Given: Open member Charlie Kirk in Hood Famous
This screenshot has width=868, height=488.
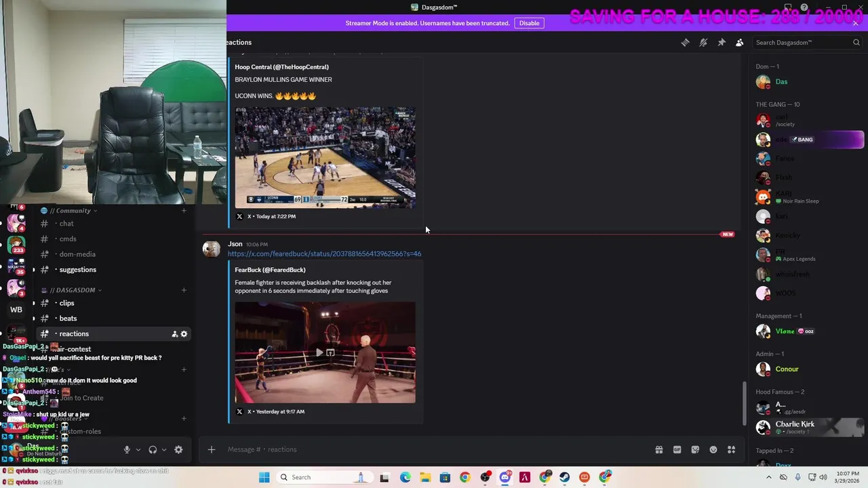Looking at the screenshot, I should 808,427.
